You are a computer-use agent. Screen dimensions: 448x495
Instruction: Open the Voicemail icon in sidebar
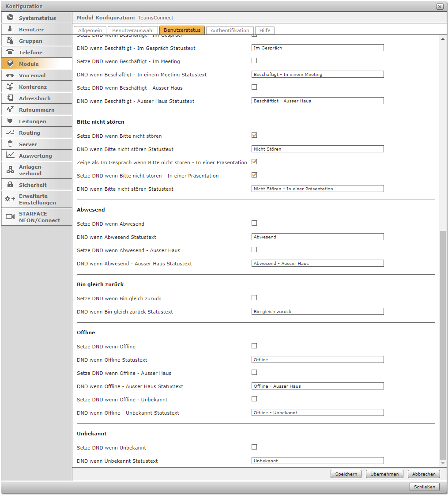tap(10, 75)
